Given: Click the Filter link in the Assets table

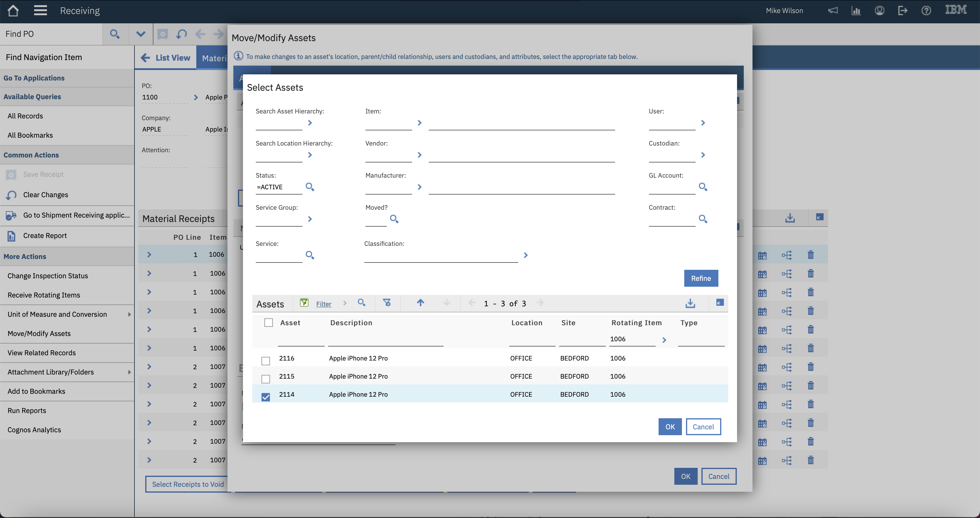Looking at the screenshot, I should tap(323, 304).
